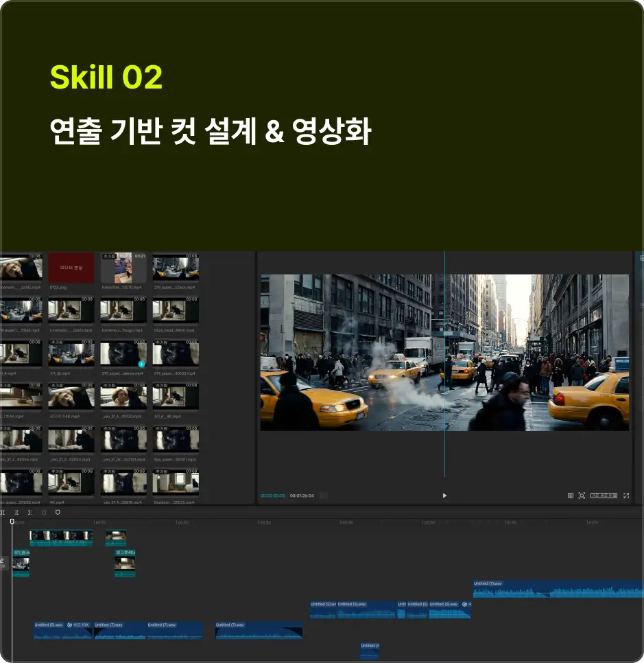Screen dimensions: 644x663
Task: Click the focus zoom icon below the preview
Action: [582, 496]
